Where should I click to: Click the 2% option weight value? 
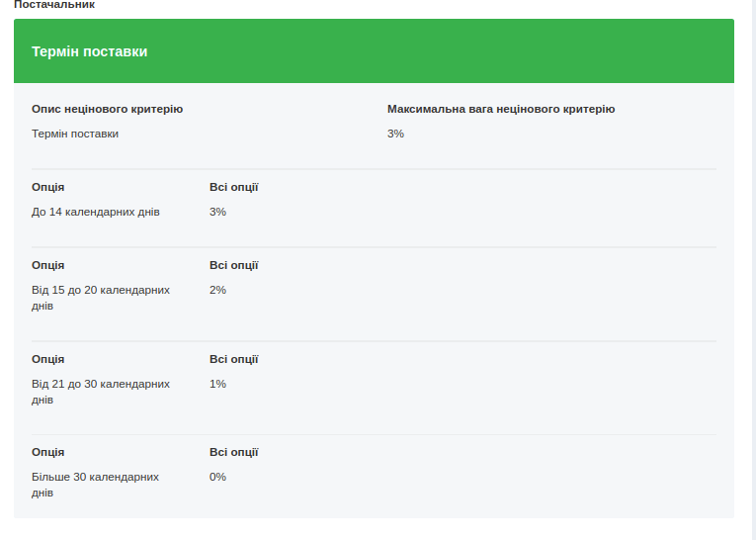click(x=217, y=290)
